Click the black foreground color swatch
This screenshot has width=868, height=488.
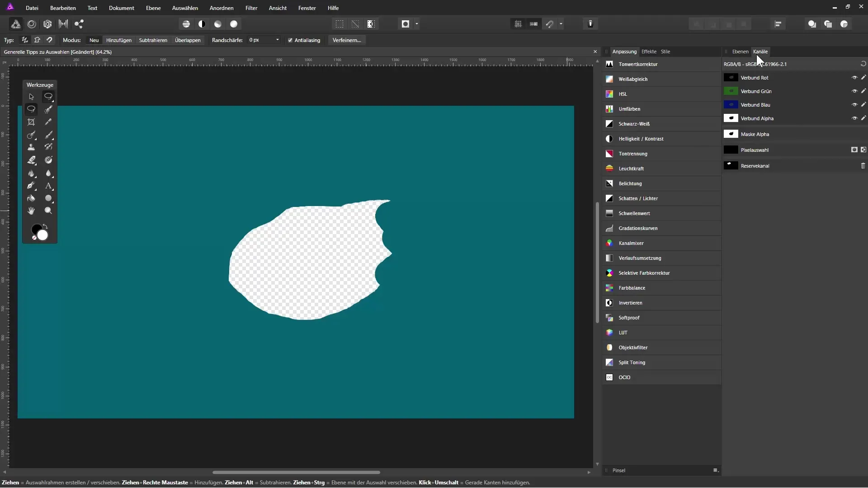[35, 229]
